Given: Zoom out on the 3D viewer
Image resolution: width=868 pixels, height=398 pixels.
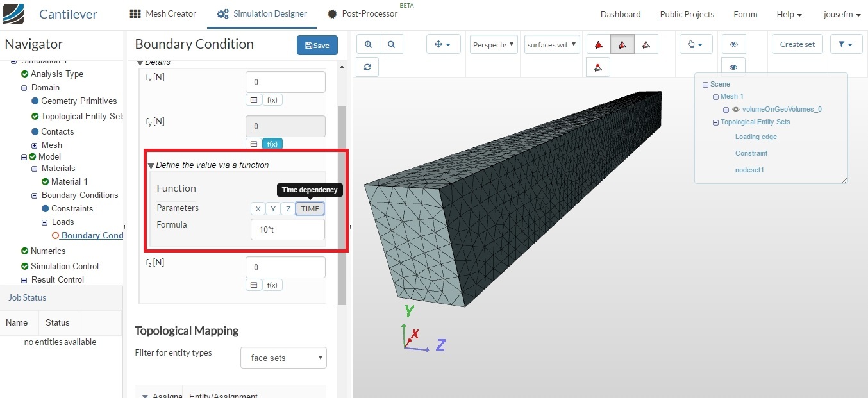Looking at the screenshot, I should (391, 44).
